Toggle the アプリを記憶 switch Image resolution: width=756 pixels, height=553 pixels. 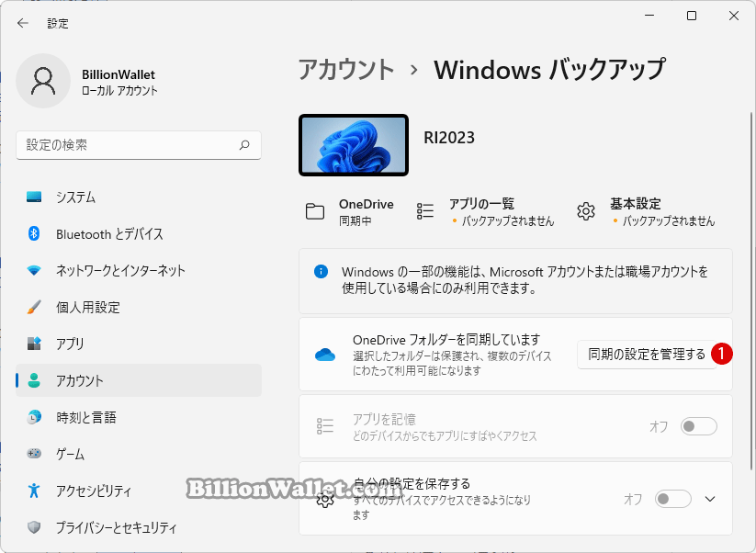(699, 426)
